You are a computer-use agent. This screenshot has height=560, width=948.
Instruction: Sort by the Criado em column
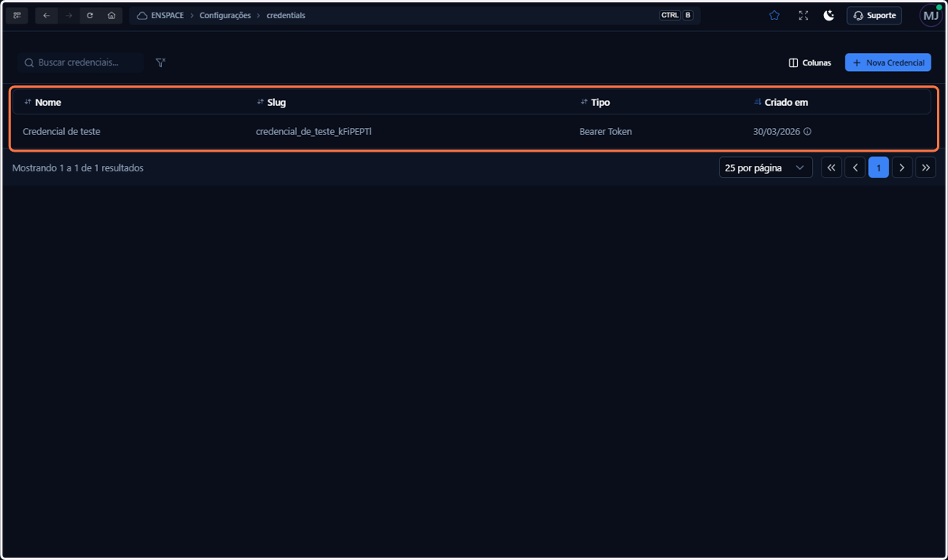click(781, 102)
